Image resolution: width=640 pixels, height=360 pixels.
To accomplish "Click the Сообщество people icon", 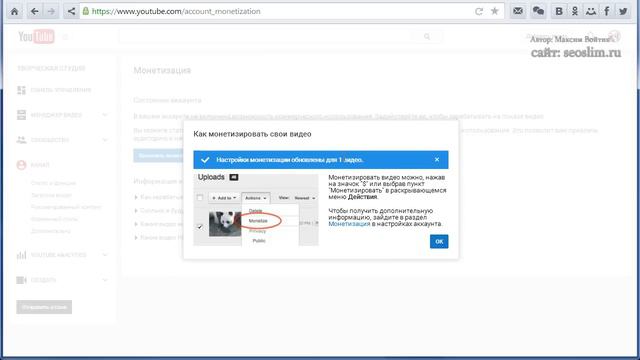I will 21,140.
